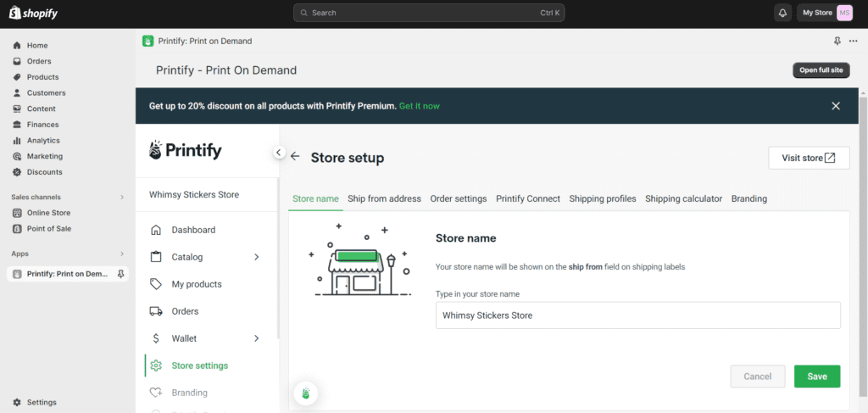Click the Shopify logo
868x413 pixels.
coord(35,13)
